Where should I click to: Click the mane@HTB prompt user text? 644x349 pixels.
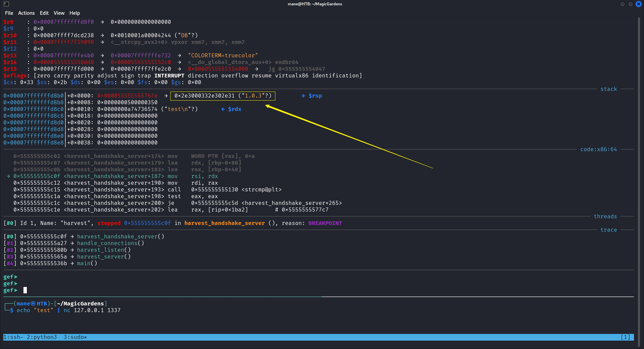(32, 303)
